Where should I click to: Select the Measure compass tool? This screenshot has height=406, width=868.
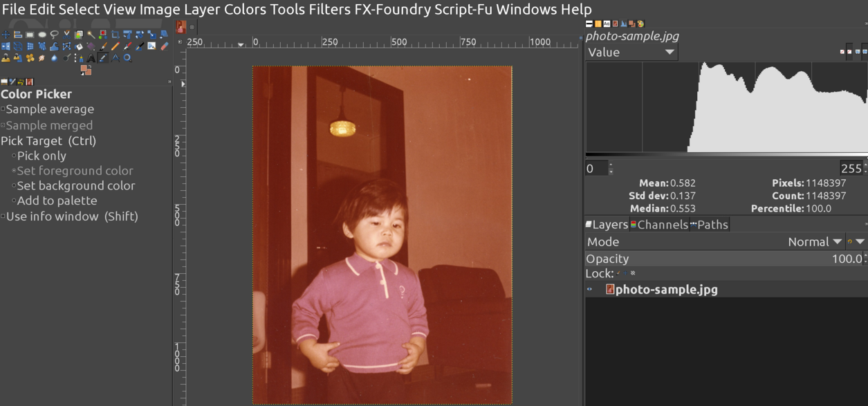(115, 58)
